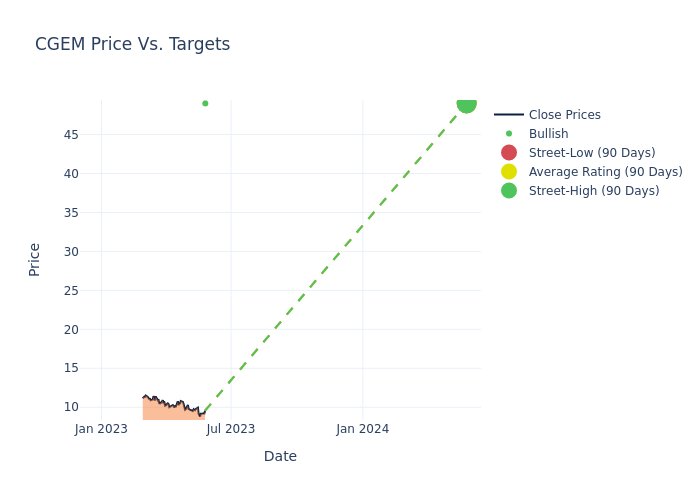The image size is (700, 500).
Task: Click the large Street-High marker on chart
Action: pos(466,104)
